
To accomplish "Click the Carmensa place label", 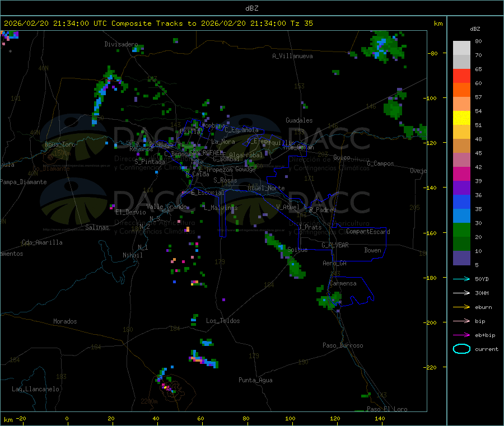I will coord(343,283).
